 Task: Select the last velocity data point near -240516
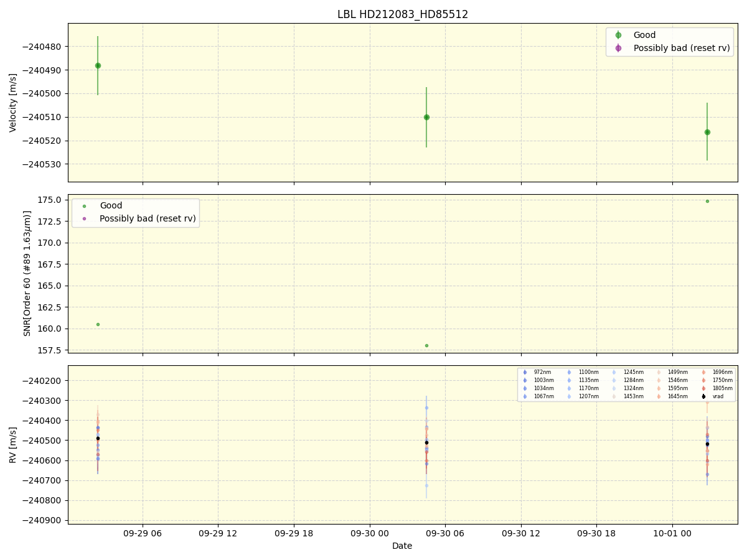pyautogui.click(x=707, y=132)
